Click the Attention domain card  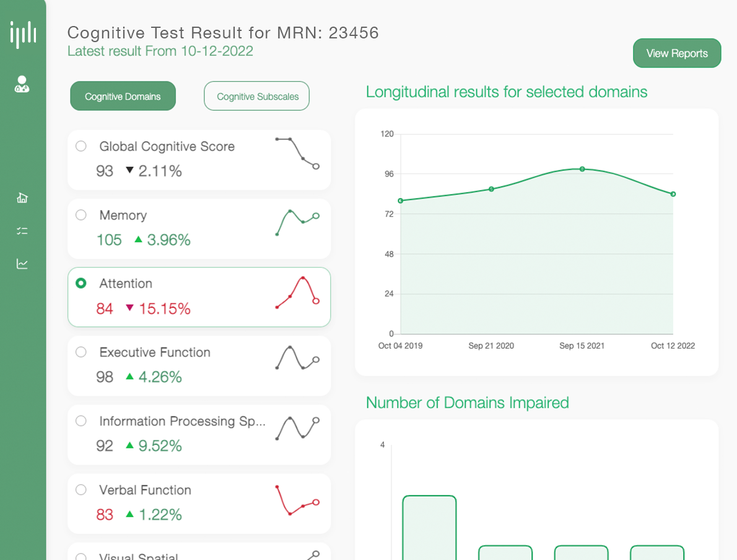coord(199,297)
